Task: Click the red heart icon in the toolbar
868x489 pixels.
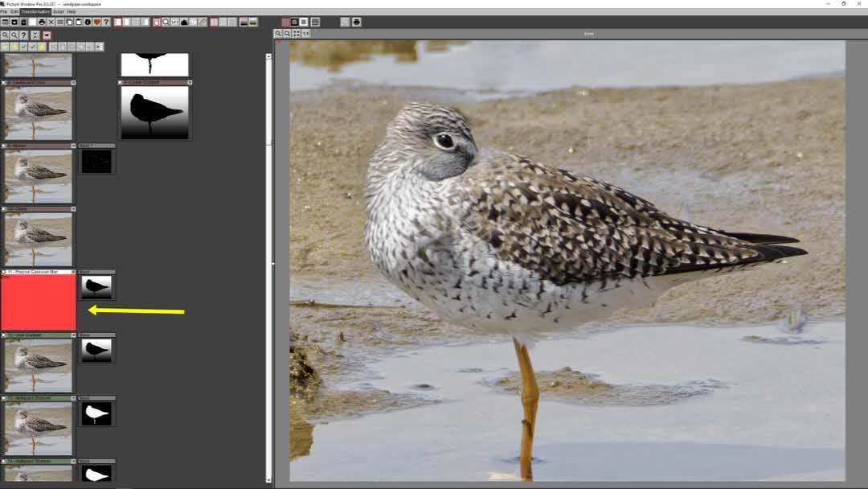Action: point(97,22)
